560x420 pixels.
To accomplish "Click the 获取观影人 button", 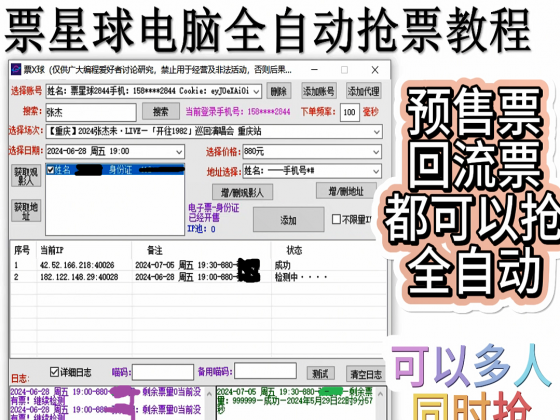I will point(26,176).
